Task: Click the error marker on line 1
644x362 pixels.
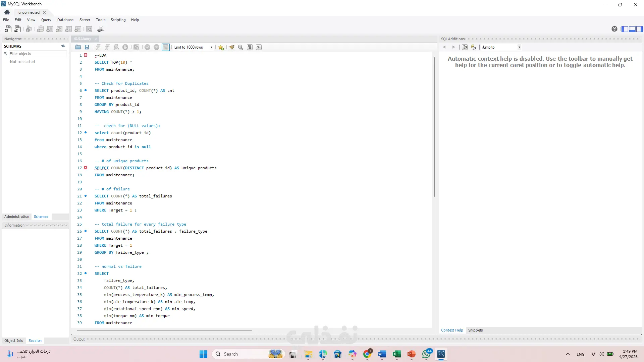Action: point(86,55)
